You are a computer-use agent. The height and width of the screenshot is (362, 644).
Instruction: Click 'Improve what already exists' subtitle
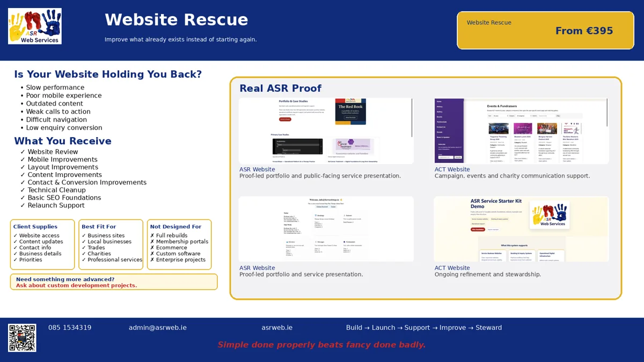pyautogui.click(x=181, y=40)
